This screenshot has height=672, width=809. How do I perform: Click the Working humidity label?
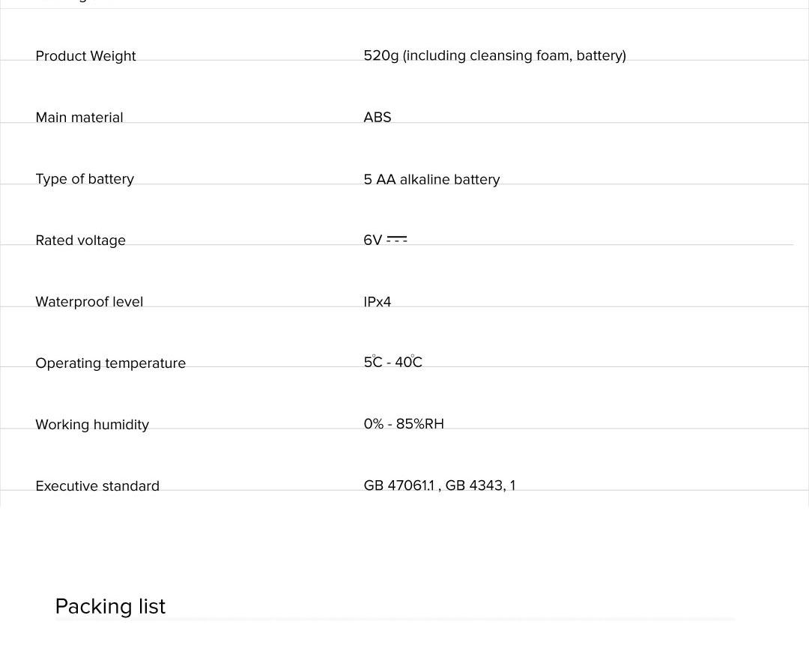click(x=92, y=425)
